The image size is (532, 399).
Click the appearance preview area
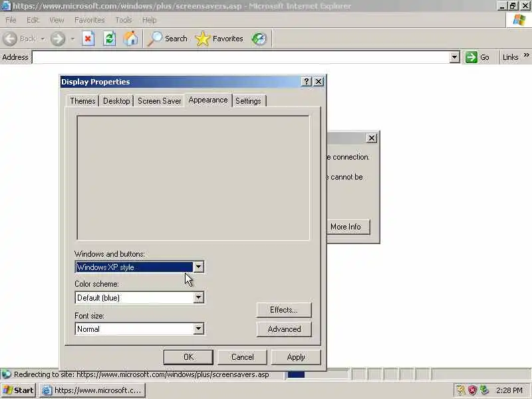point(193,178)
